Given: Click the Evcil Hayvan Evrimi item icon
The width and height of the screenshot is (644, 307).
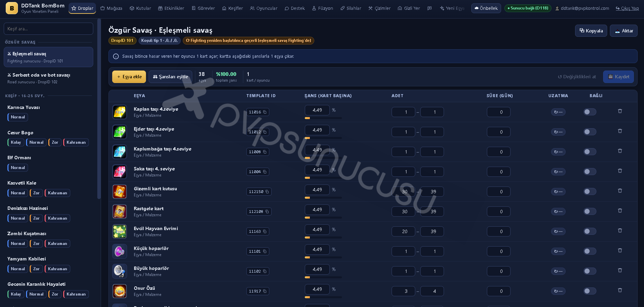Looking at the screenshot, I should pos(120,231).
